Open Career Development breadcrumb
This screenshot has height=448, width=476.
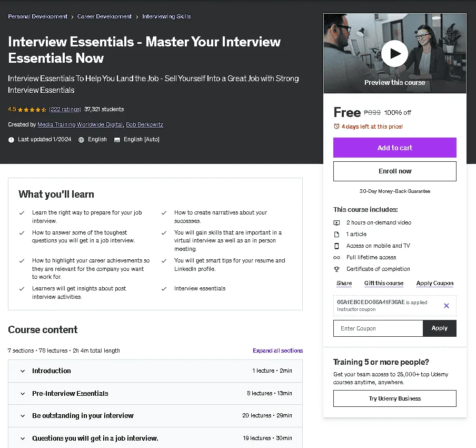click(x=104, y=16)
